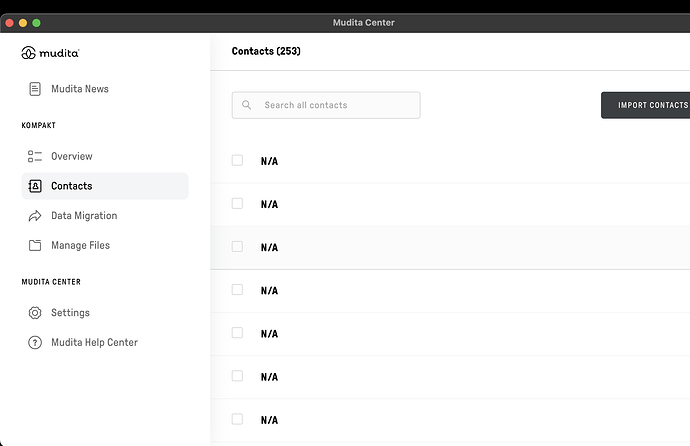Toggle the fourth contact's checkbox

(237, 289)
